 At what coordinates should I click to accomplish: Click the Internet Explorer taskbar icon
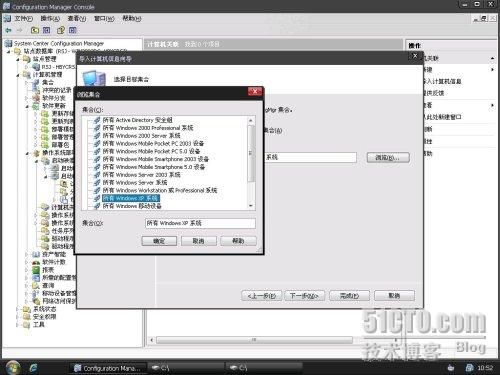coord(33,368)
